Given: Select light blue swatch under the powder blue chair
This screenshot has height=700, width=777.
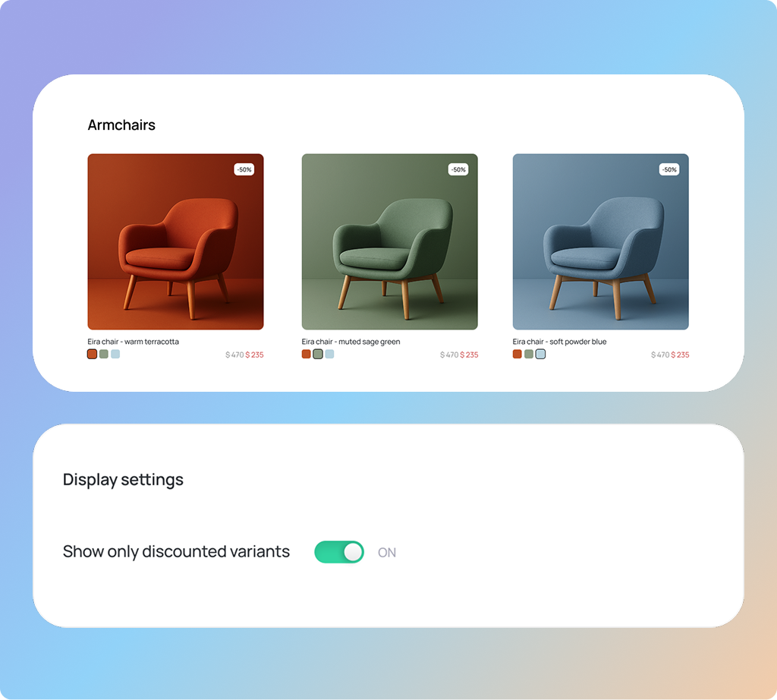Looking at the screenshot, I should pyautogui.click(x=540, y=354).
